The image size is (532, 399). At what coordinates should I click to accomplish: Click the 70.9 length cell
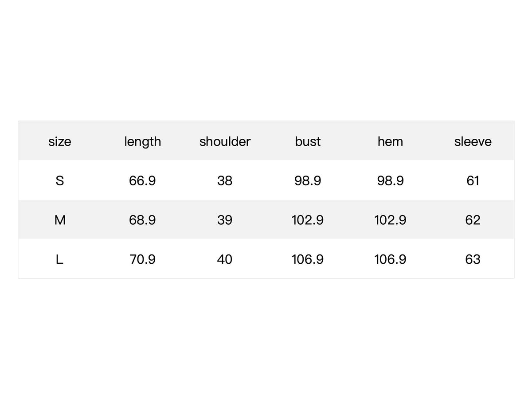tap(142, 259)
